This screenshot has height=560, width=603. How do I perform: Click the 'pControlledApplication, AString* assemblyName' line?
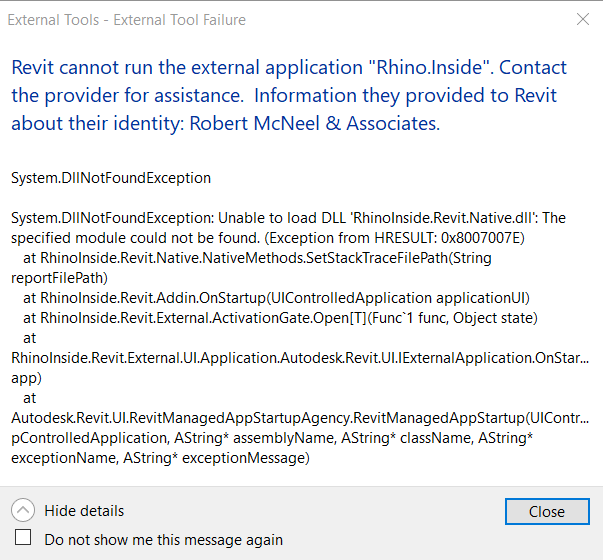point(272,438)
